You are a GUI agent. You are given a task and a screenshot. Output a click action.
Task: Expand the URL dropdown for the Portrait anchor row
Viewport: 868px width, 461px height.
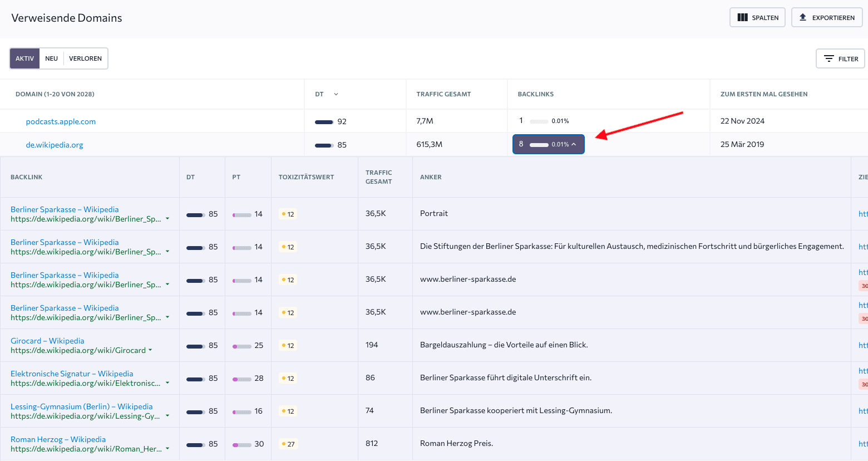click(x=167, y=219)
